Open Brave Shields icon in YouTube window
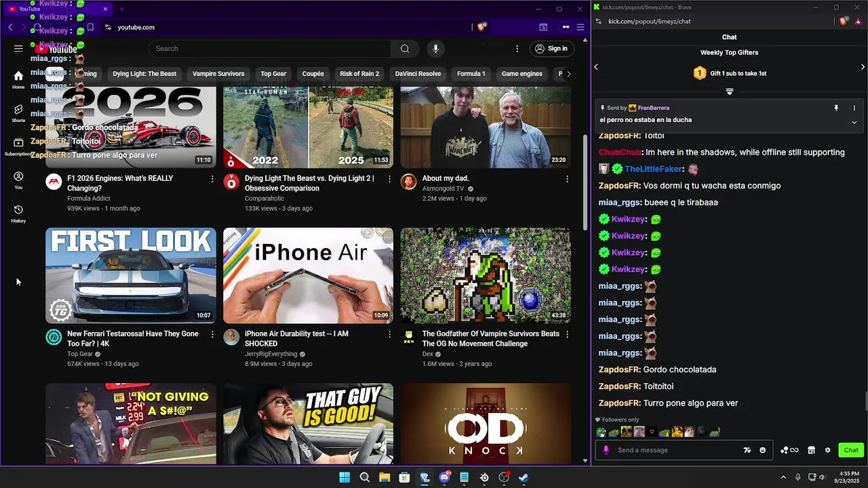 (481, 27)
